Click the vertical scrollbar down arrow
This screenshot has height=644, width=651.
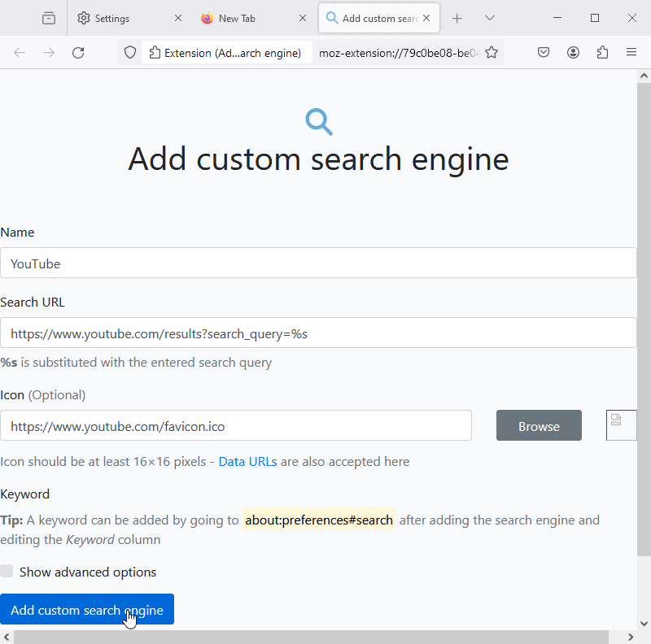coord(644,624)
